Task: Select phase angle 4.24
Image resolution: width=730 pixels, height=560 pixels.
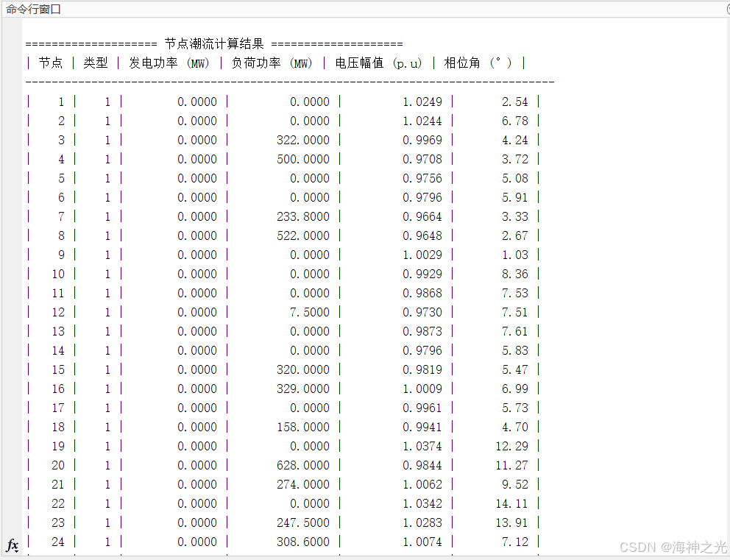Action: 515,140
